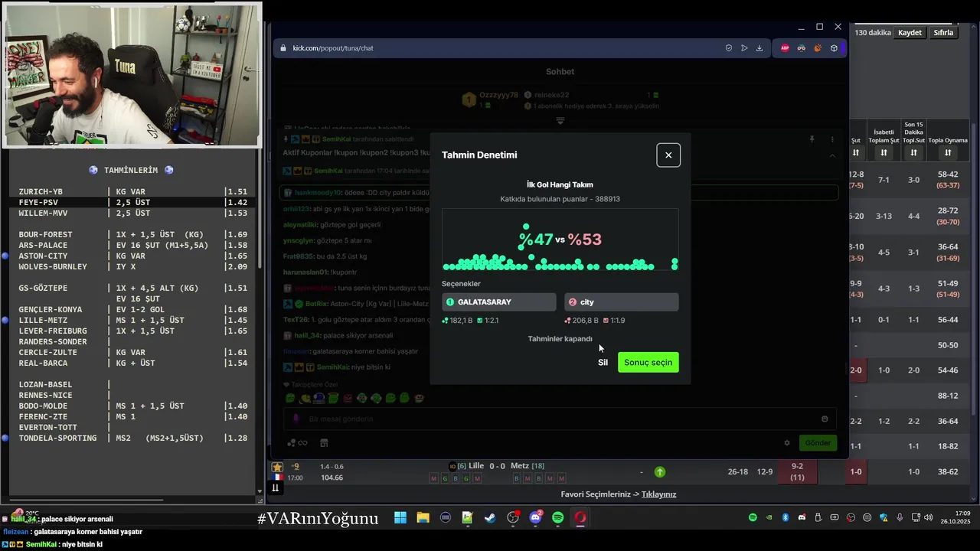Screen dimensions: 980x551
Task: Open Discord from the taskbar
Action: (x=535, y=518)
